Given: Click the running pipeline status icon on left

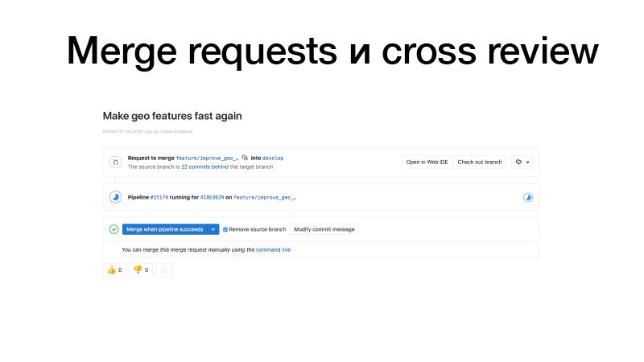Looking at the screenshot, I should point(115,197).
